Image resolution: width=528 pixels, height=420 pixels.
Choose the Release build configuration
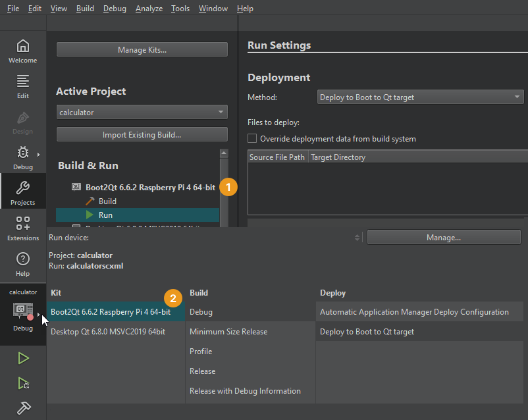click(x=203, y=371)
